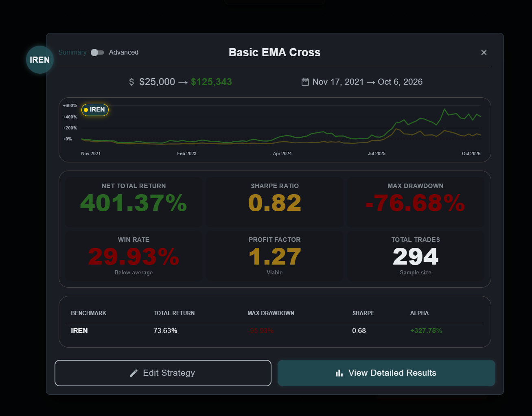Click the BENCHMARK column header

coord(89,313)
